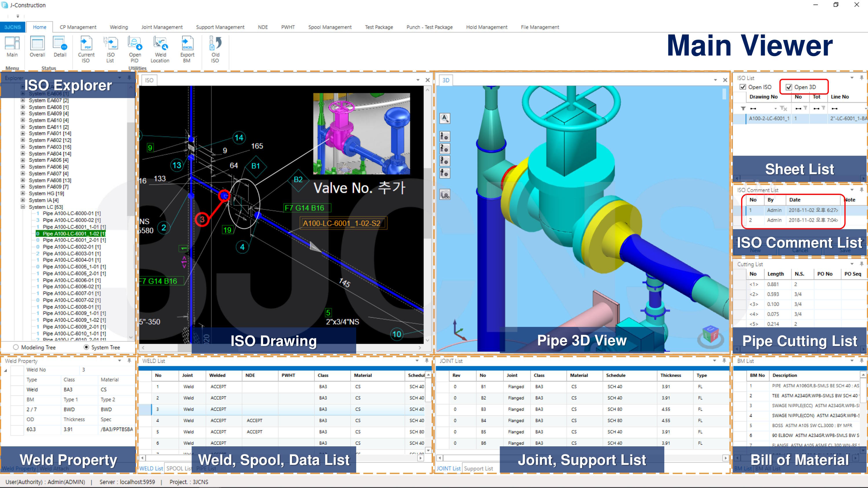Open the Hold Management tab
The width and height of the screenshot is (868, 488).
(487, 27)
